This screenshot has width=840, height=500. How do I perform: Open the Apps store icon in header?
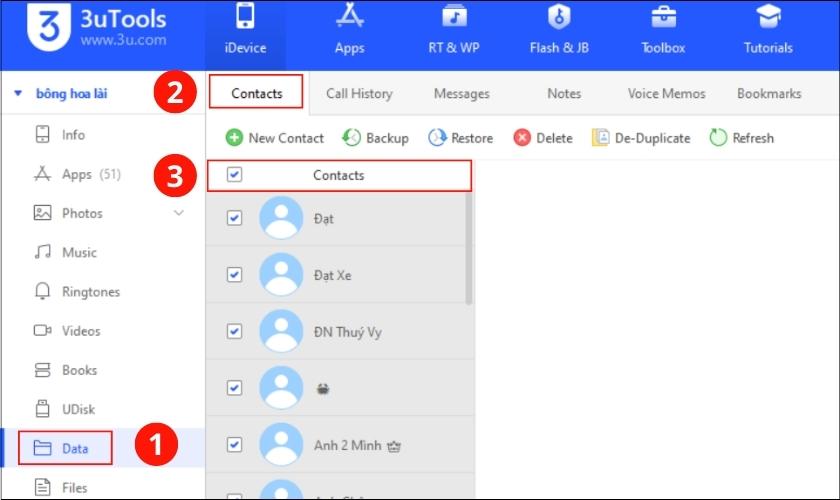click(x=349, y=16)
